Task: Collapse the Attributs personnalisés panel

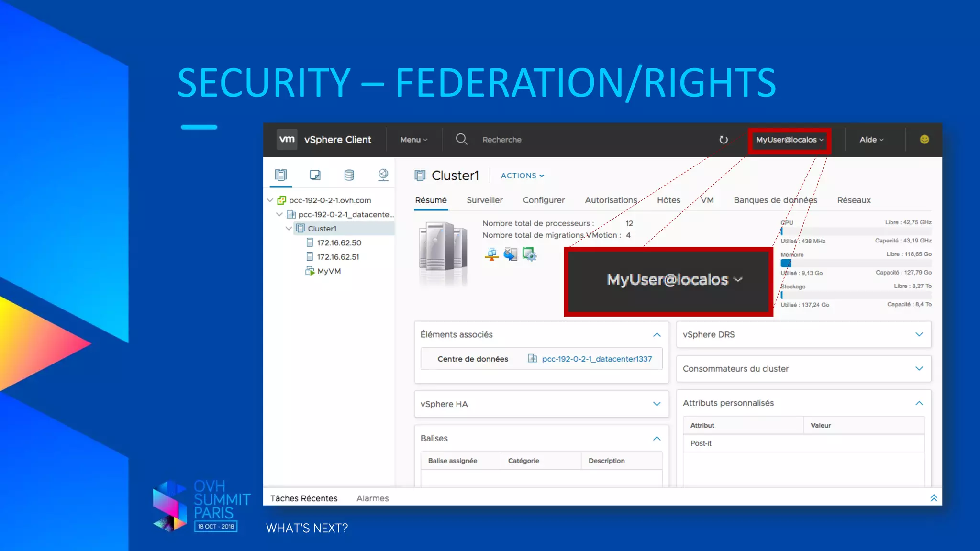Action: pyautogui.click(x=919, y=403)
